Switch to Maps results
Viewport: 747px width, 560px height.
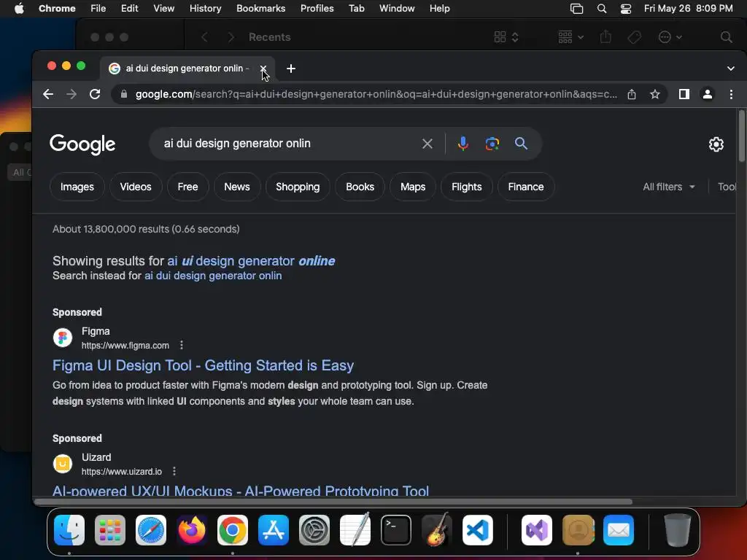click(413, 187)
